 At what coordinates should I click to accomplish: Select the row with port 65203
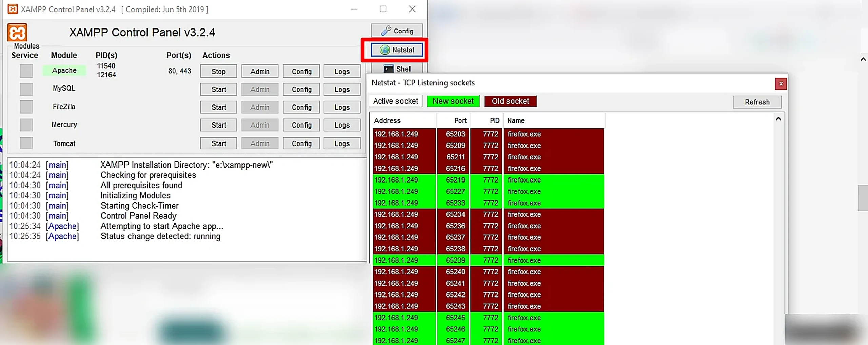click(488, 134)
